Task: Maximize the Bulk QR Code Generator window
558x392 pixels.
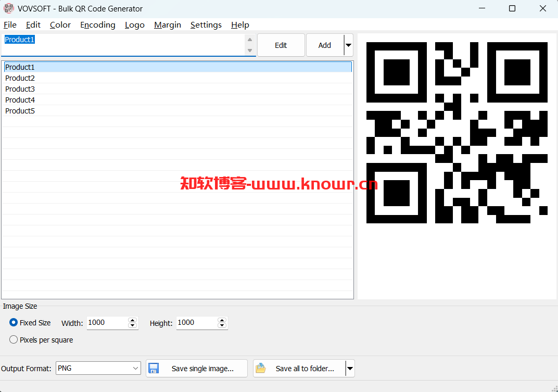Action: coord(512,8)
